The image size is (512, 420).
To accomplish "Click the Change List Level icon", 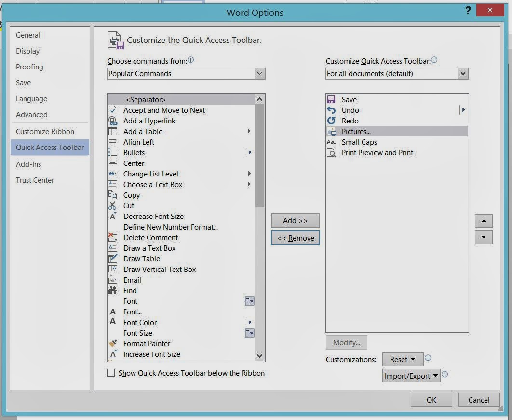I will click(x=113, y=174).
